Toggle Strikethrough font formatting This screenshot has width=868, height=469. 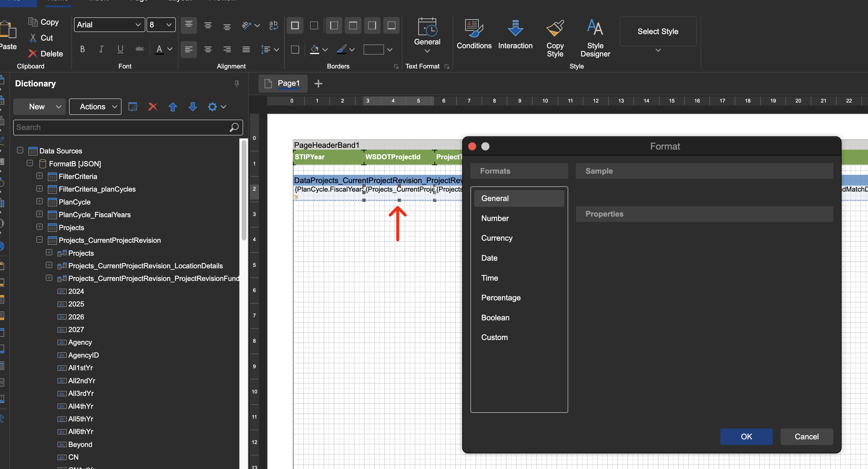click(x=139, y=49)
